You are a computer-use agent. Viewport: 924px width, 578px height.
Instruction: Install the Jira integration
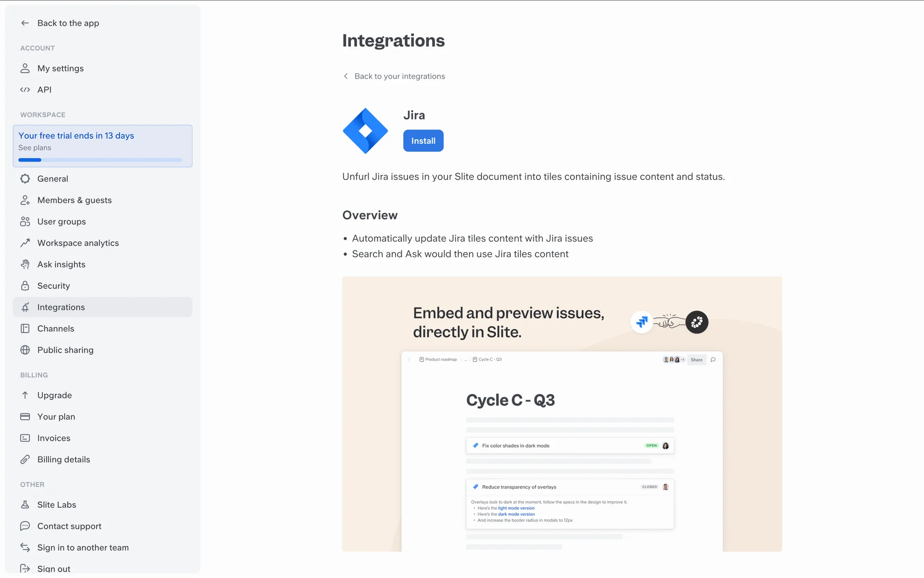[423, 141]
